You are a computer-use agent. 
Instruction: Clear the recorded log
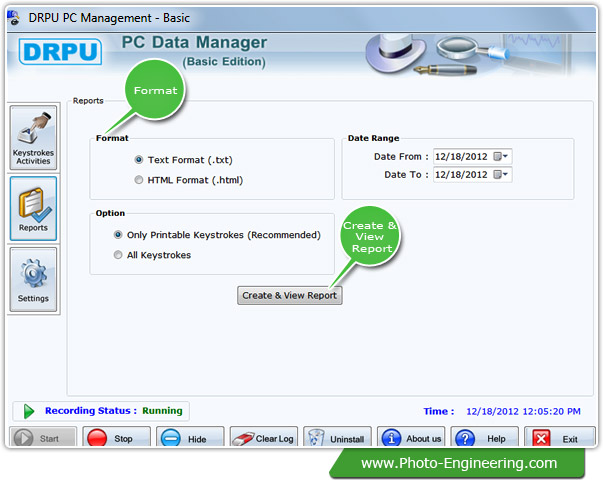pyautogui.click(x=263, y=438)
